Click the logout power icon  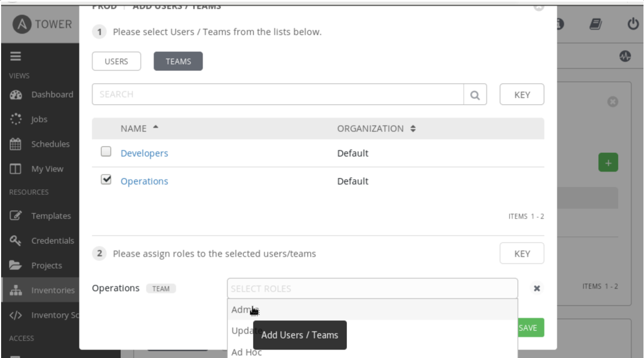(633, 24)
